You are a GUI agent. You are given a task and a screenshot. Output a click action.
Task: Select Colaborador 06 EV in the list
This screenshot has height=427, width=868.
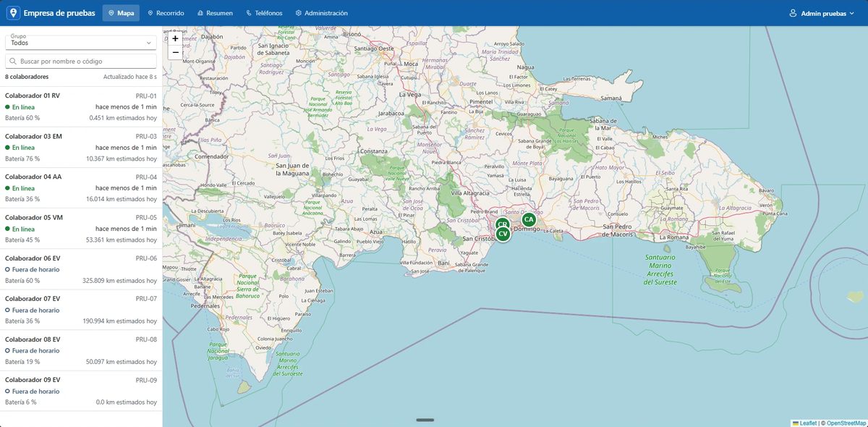(x=81, y=269)
